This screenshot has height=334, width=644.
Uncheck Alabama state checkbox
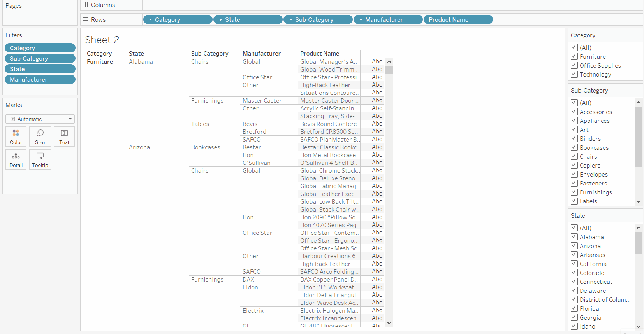pos(574,237)
